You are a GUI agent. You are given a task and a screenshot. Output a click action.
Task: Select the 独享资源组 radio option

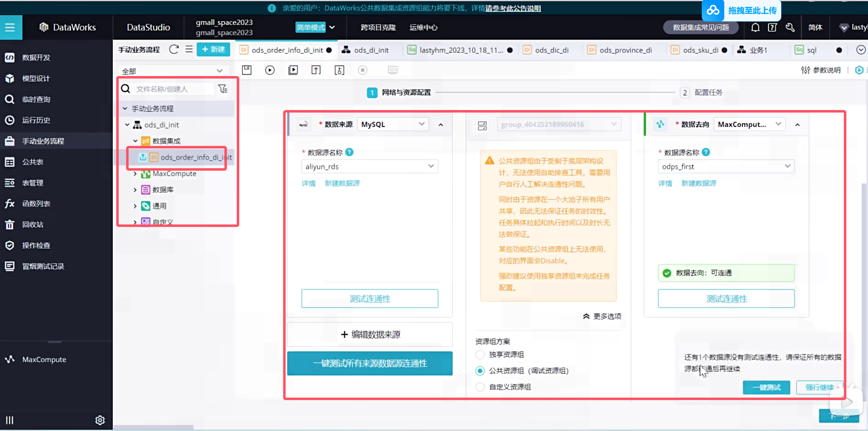(x=480, y=355)
